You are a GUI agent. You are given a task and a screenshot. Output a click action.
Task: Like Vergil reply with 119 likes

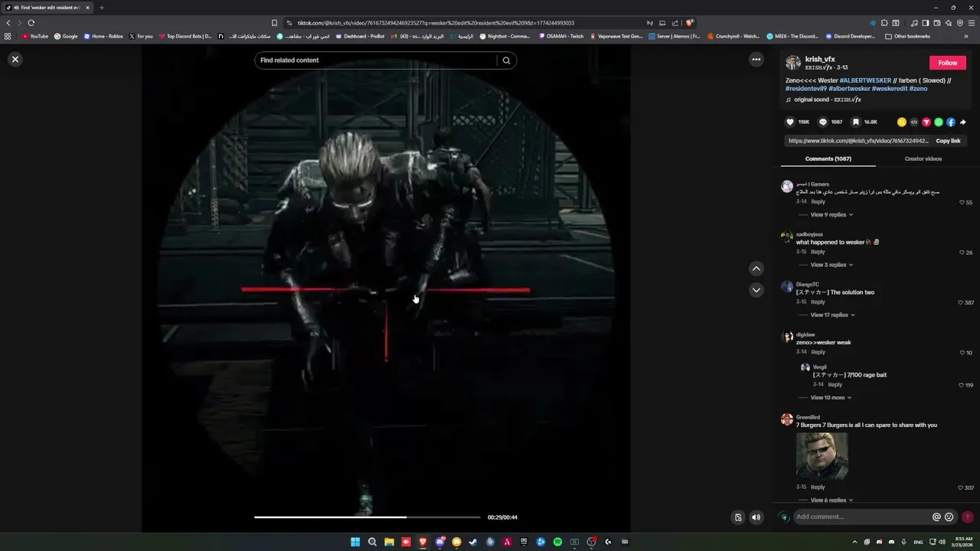coord(960,386)
